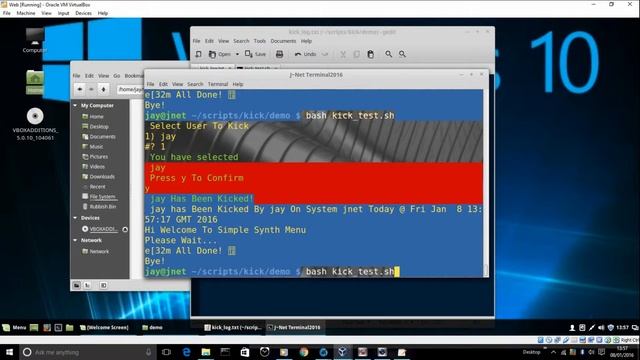
Task: Switch to the [Welcome Screen] panel window button
Action: (104, 327)
